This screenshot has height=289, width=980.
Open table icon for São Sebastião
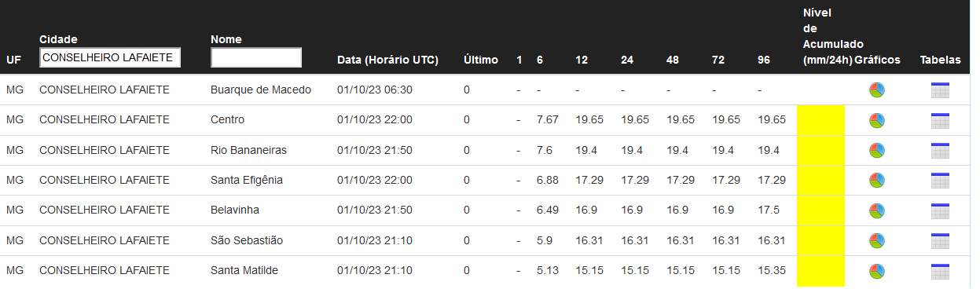(x=940, y=240)
